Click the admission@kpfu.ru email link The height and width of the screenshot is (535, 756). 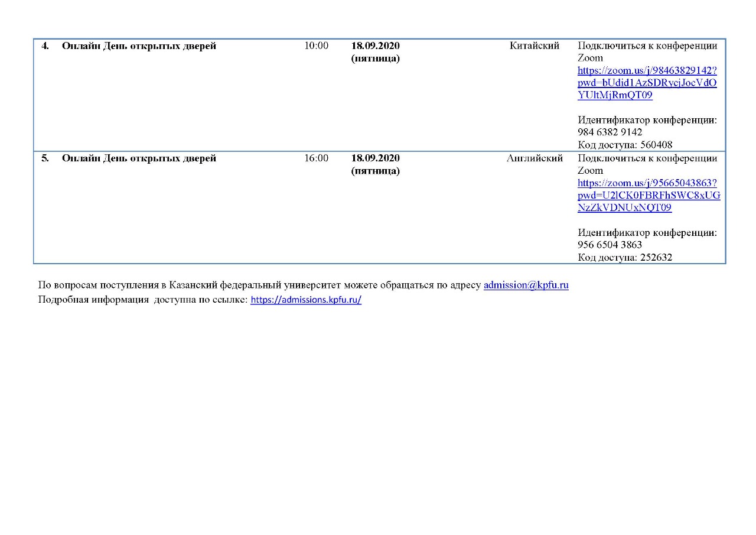tap(526, 285)
